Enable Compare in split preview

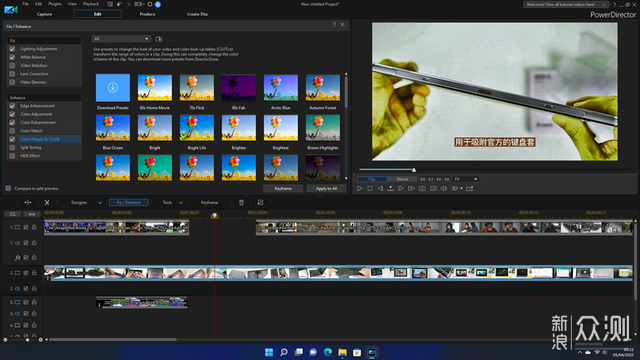coord(8,188)
